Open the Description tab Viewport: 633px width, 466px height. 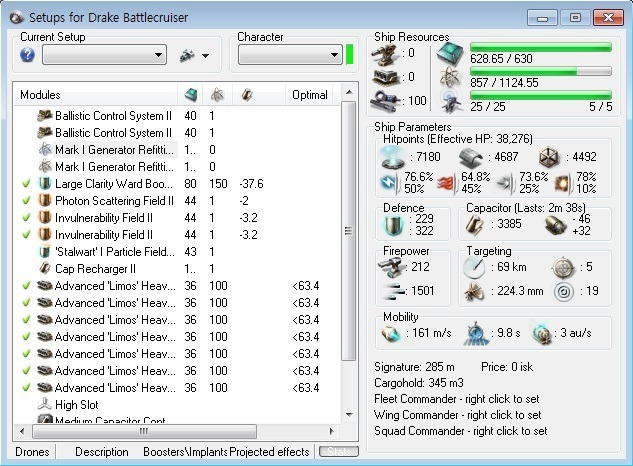(x=102, y=452)
